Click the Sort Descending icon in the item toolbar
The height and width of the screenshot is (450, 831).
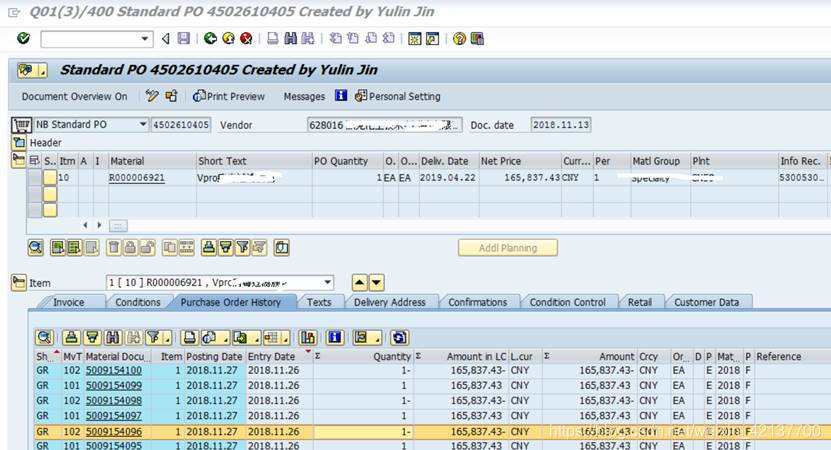pos(226,248)
